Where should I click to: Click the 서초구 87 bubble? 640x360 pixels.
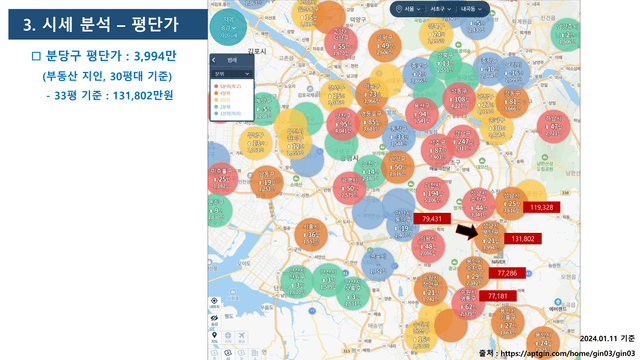coord(437,151)
